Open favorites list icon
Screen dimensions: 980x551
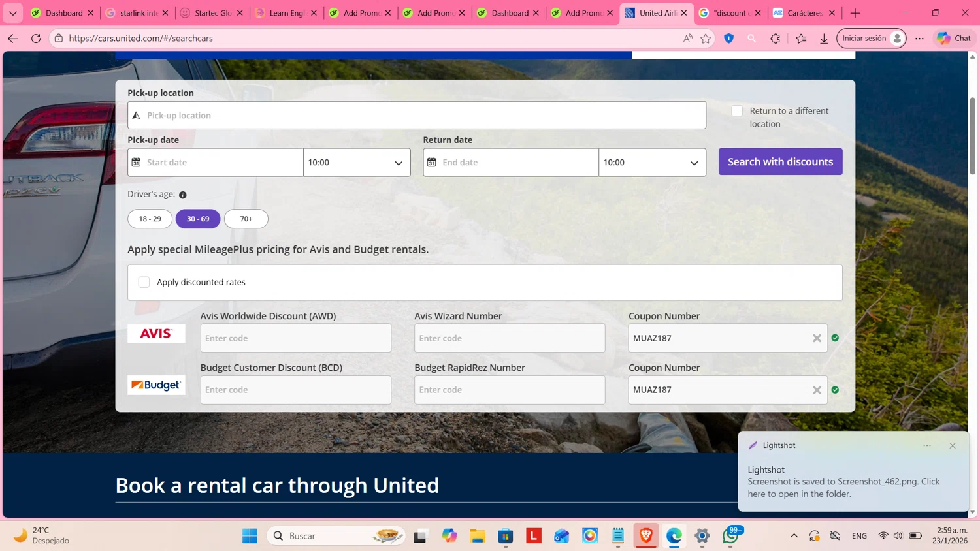coord(801,39)
